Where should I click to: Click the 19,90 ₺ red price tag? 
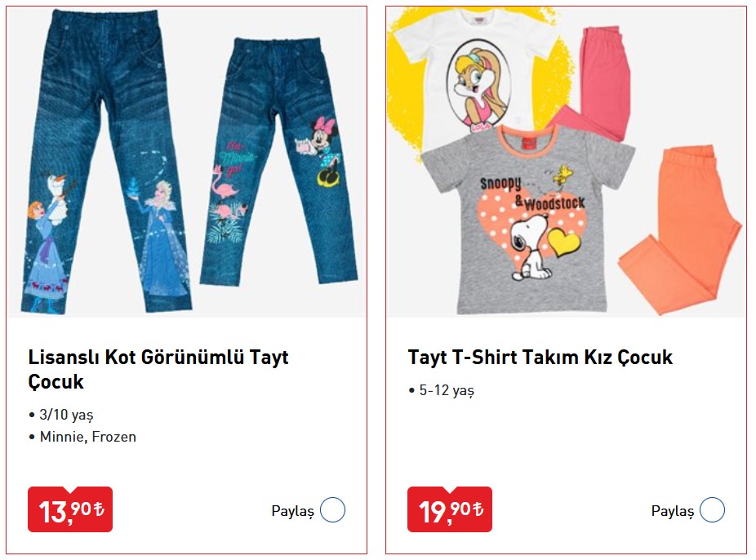click(450, 510)
